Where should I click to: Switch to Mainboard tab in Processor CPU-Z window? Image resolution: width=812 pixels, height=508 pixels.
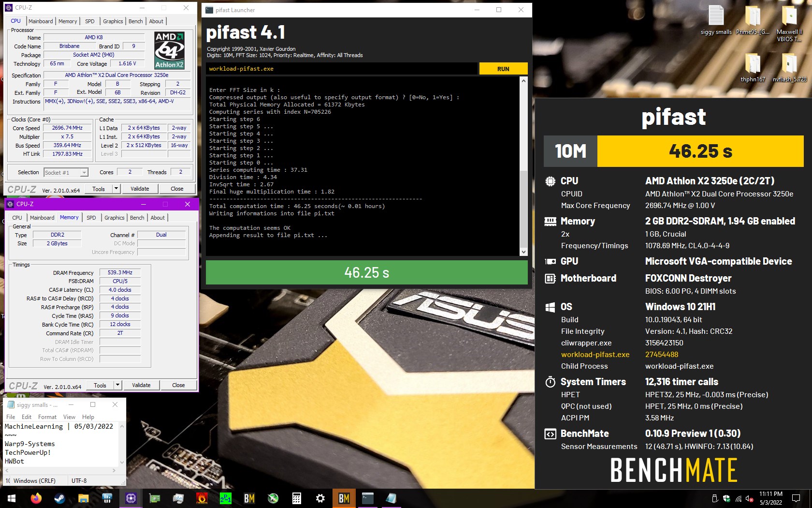tap(41, 21)
